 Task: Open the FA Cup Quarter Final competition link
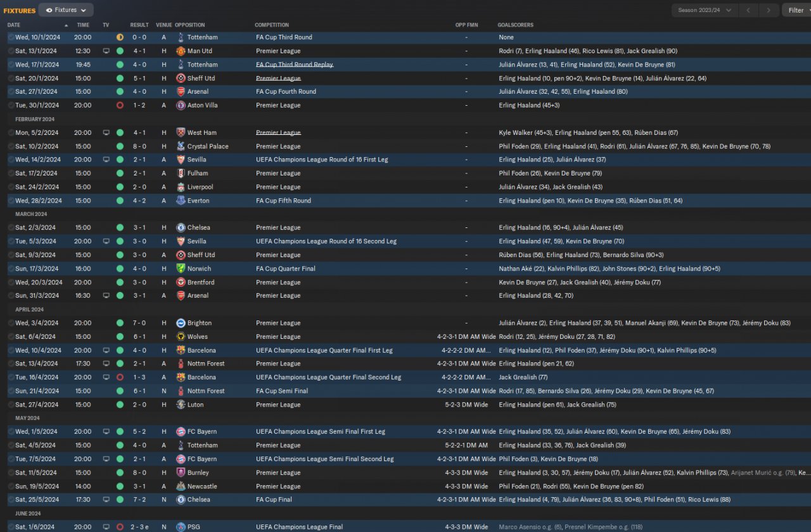pyautogui.click(x=286, y=269)
